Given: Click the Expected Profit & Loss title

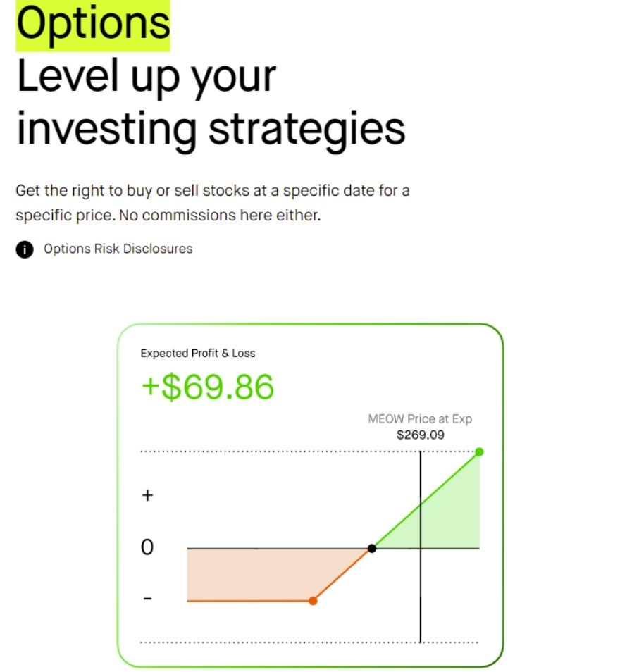Looking at the screenshot, I should pyautogui.click(x=198, y=353).
